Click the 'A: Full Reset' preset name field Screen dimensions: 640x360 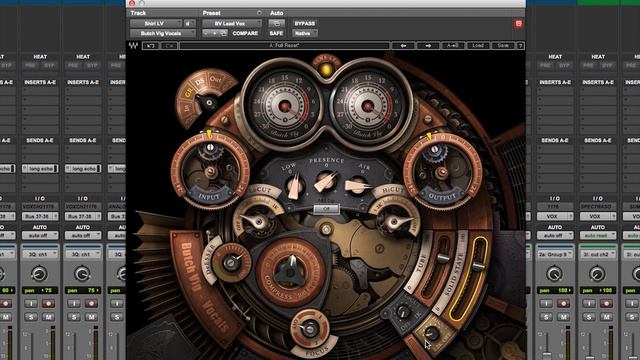click(284, 46)
